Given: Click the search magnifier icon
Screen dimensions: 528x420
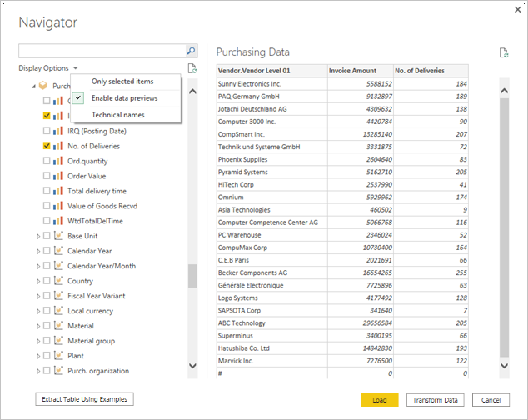Looking at the screenshot, I should tap(191, 51).
